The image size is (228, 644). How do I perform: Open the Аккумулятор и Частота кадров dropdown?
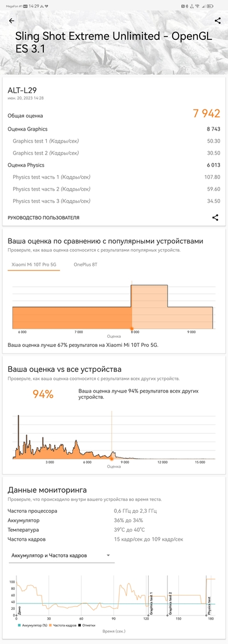tap(61, 556)
